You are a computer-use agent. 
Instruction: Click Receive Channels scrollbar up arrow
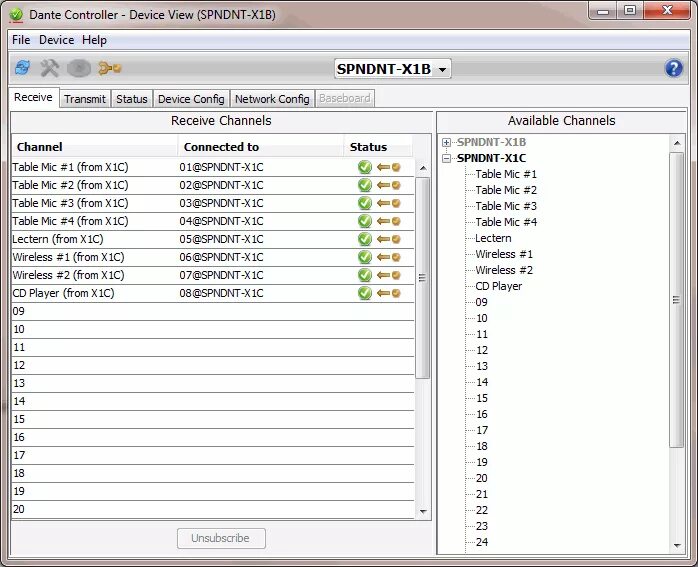423,168
